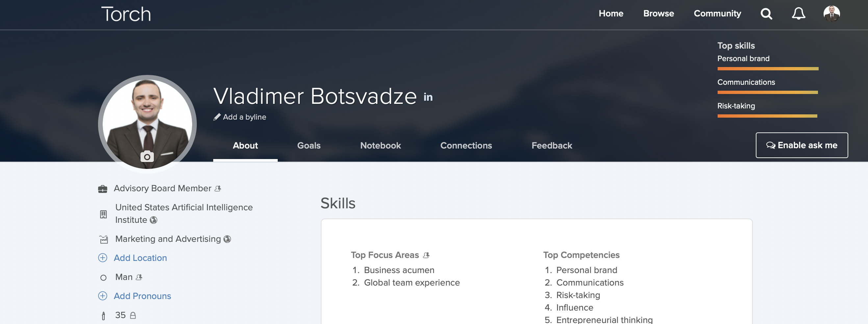Click the pencil icon to add byline
868x324 pixels.
pyautogui.click(x=217, y=117)
